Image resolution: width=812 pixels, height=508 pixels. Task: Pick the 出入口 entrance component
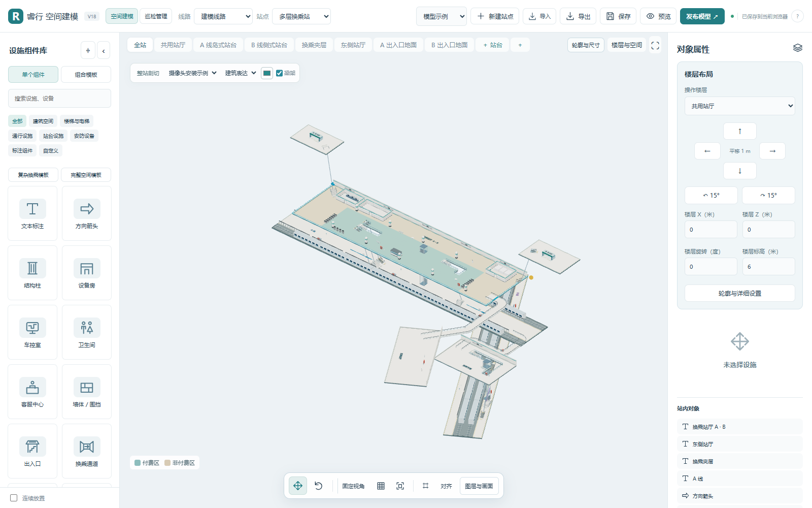point(32,451)
